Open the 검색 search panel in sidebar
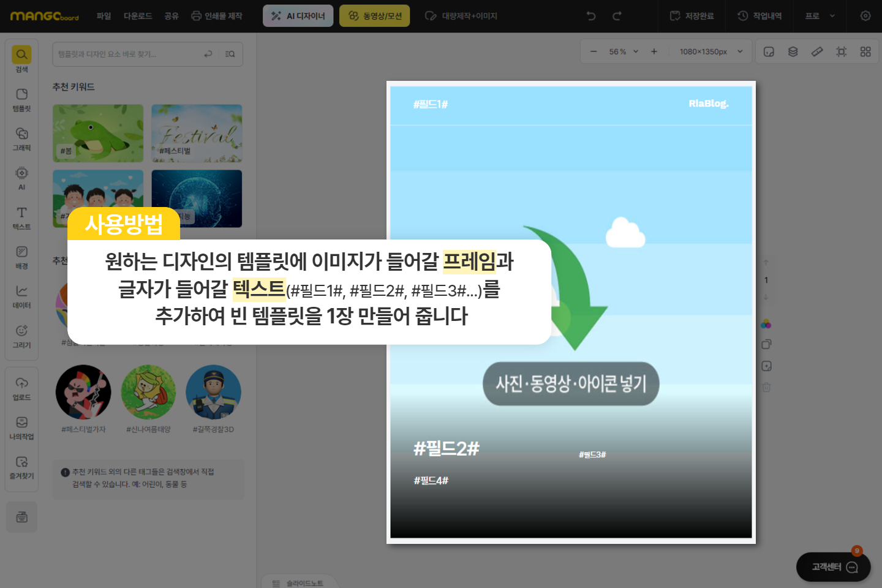 pos(21,59)
